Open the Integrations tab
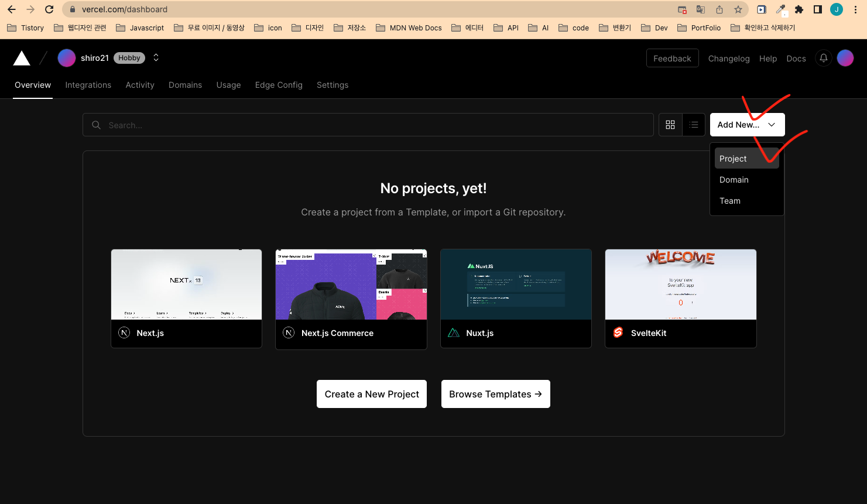 (88, 85)
